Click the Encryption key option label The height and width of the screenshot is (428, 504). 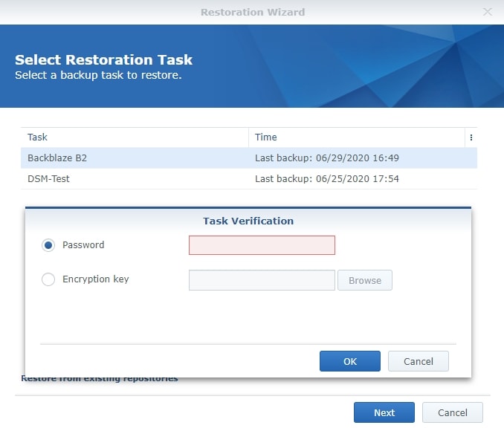tap(96, 279)
